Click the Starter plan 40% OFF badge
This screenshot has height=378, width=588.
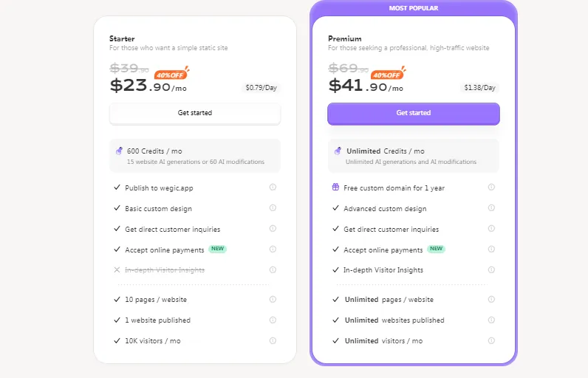pyautogui.click(x=171, y=75)
